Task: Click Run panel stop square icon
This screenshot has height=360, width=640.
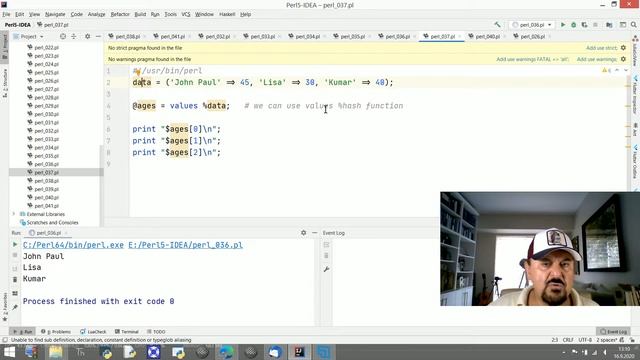Action: click(x=15, y=255)
